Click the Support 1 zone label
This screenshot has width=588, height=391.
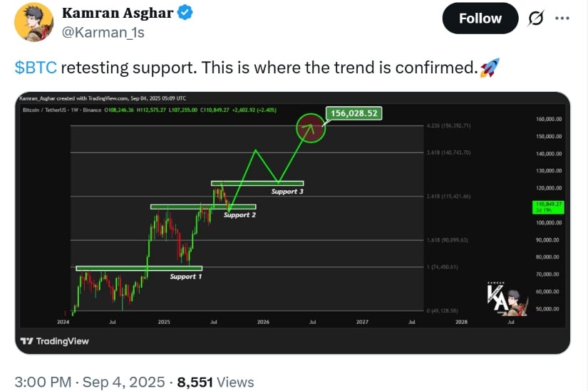click(x=185, y=276)
